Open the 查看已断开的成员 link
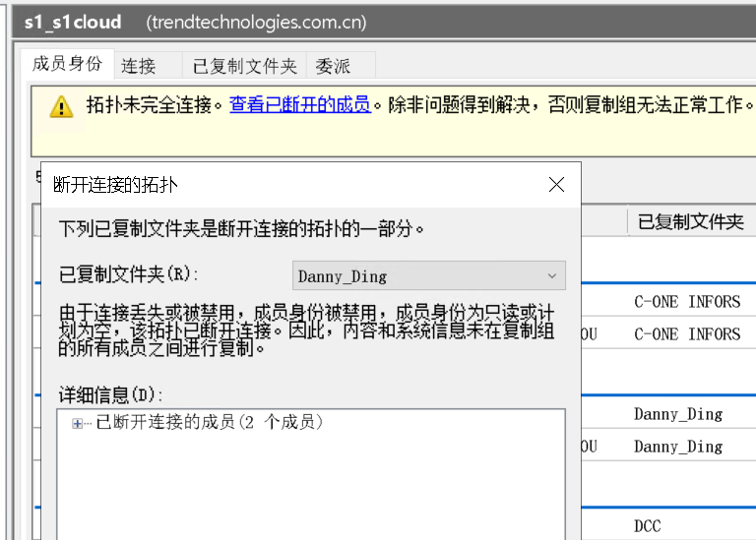 [300, 104]
